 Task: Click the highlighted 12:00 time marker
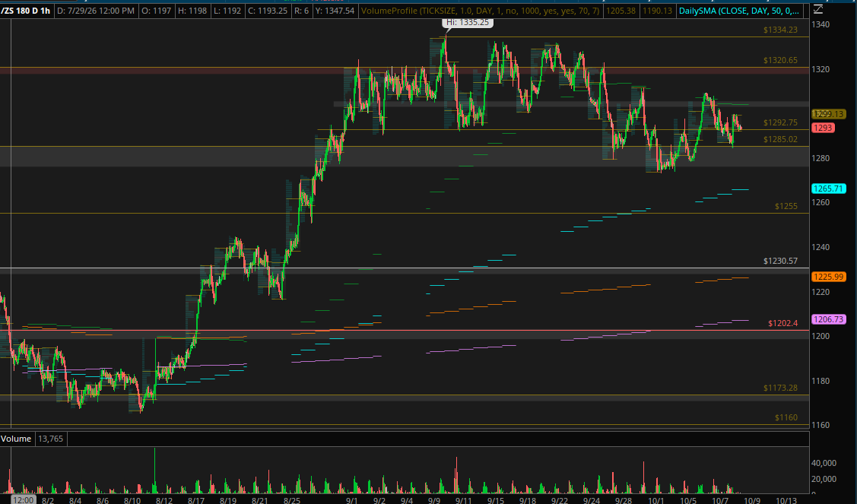[22, 499]
